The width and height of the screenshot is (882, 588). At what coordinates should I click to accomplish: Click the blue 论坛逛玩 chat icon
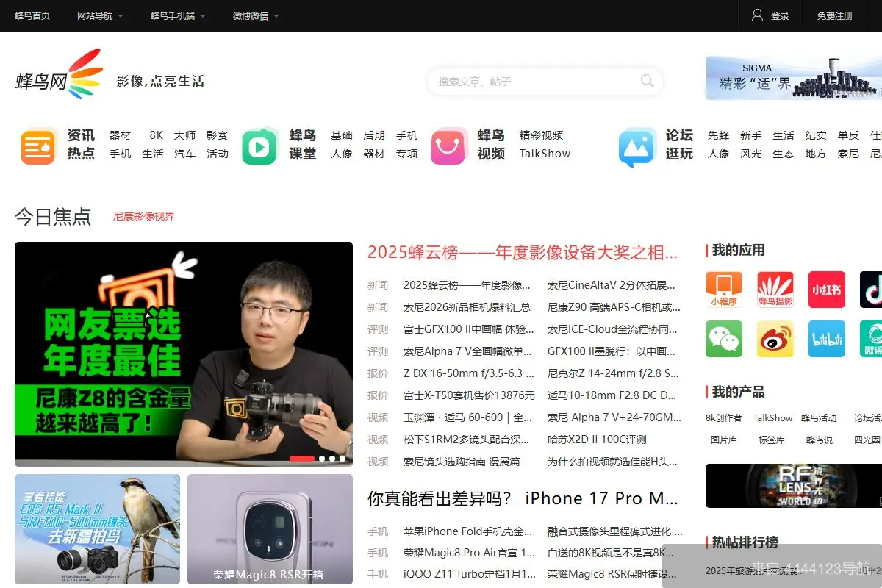[x=638, y=146]
